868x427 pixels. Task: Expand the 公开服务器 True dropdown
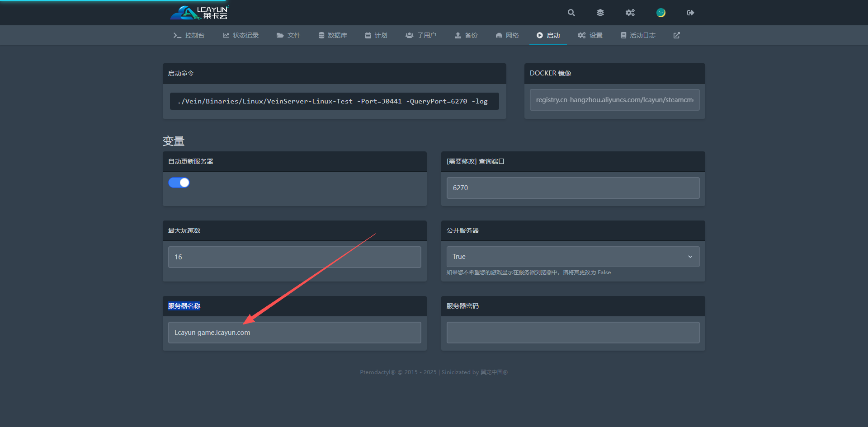(573, 257)
